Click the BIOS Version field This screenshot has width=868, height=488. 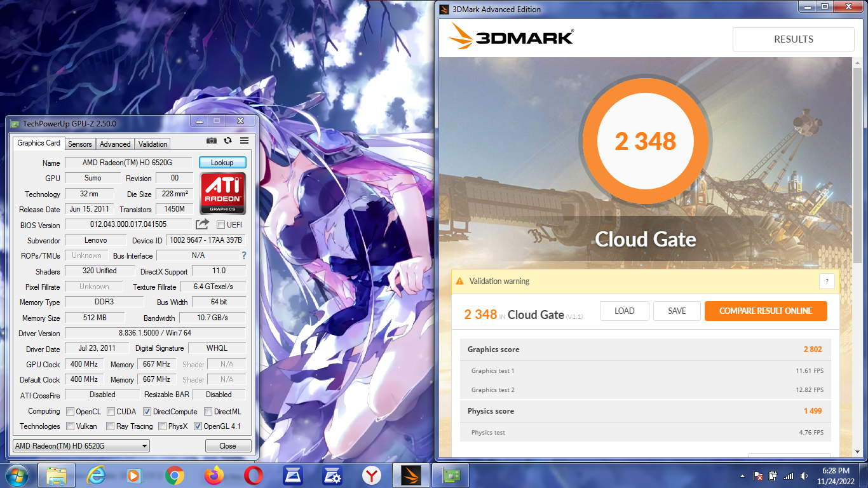[128, 224]
